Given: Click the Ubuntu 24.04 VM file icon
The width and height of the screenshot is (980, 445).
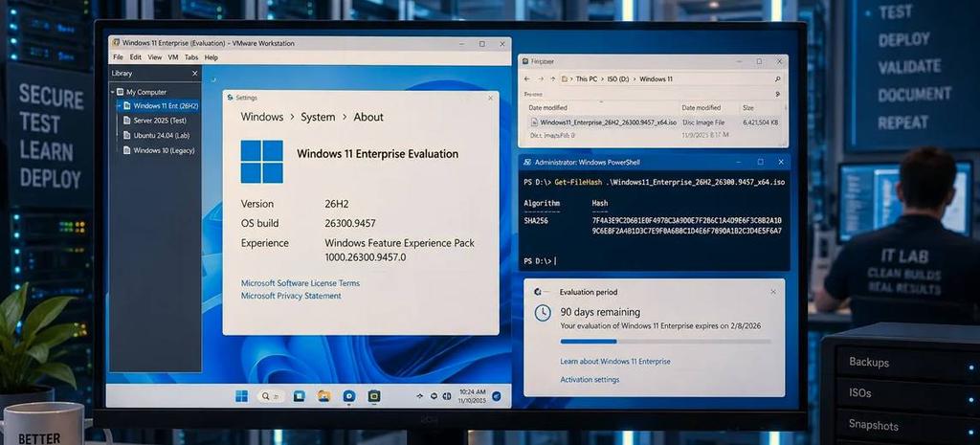Looking at the screenshot, I should [x=127, y=135].
